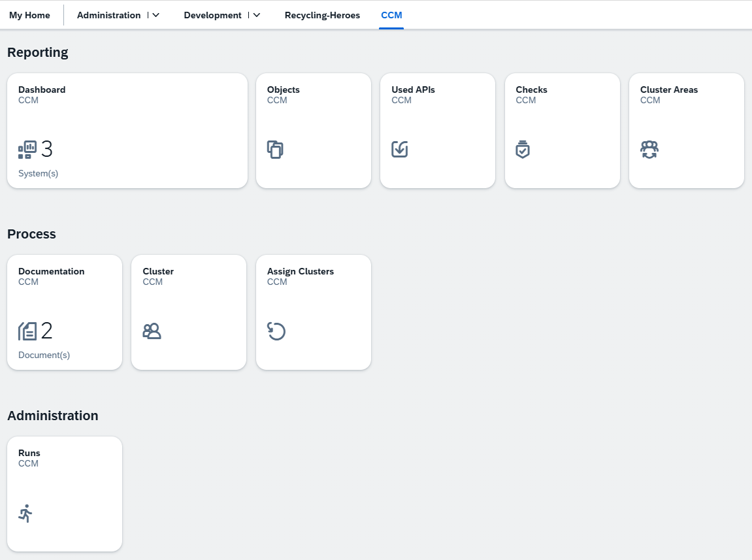Viewport: 752px width, 560px height.
Task: Select the CCM tab
Action: (391, 15)
